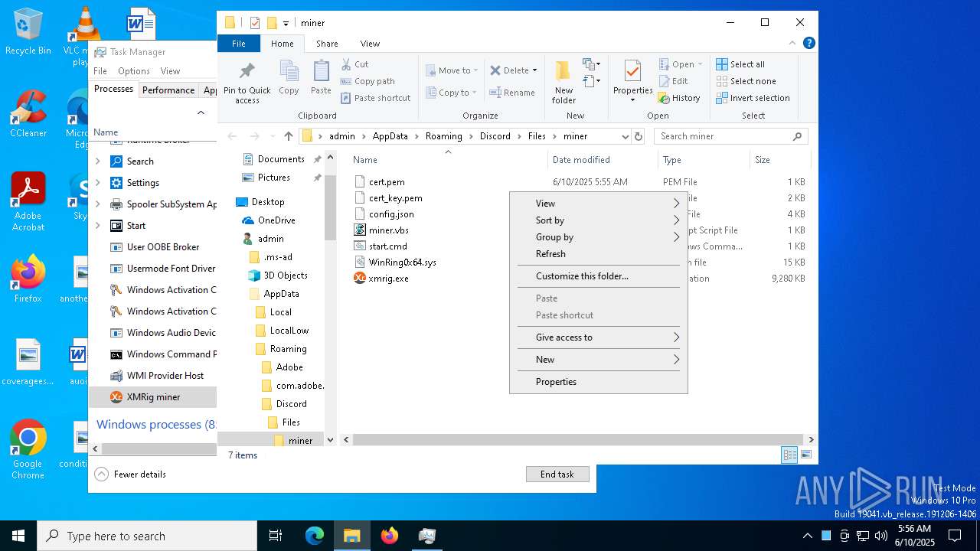Click the Search miner field
The image size is (980, 551).
tap(731, 136)
